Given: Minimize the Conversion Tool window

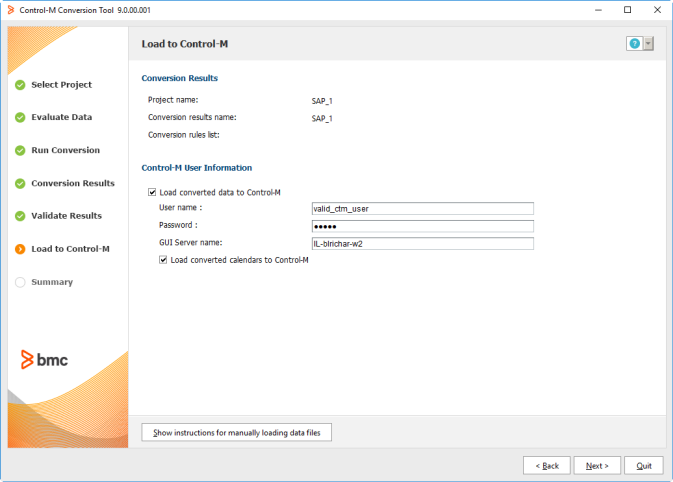Looking at the screenshot, I should click(x=598, y=10).
